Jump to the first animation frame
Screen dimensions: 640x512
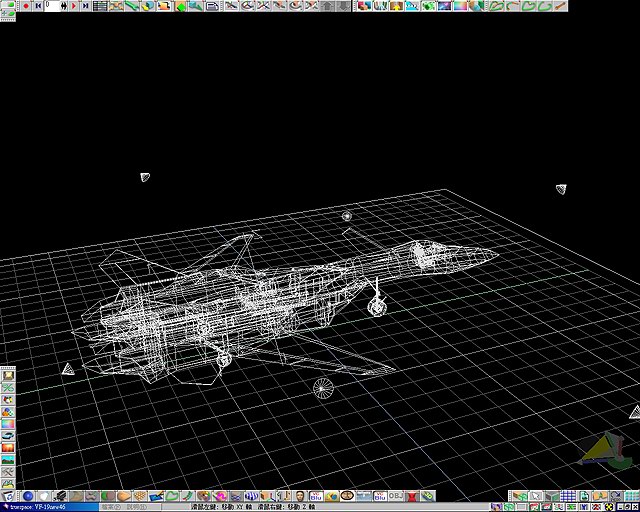pyautogui.click(x=38, y=6)
